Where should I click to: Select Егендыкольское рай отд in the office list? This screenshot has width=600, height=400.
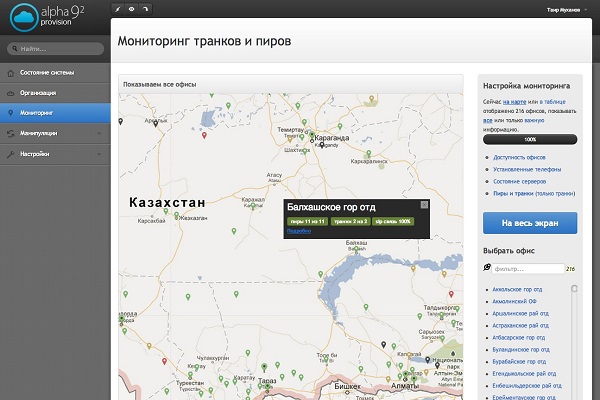[x=524, y=374]
